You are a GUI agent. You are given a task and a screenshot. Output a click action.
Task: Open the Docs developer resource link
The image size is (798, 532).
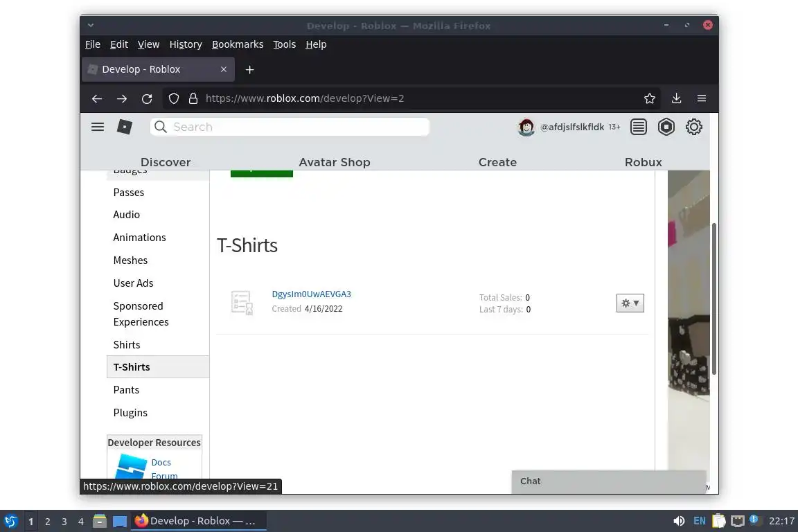tap(161, 462)
